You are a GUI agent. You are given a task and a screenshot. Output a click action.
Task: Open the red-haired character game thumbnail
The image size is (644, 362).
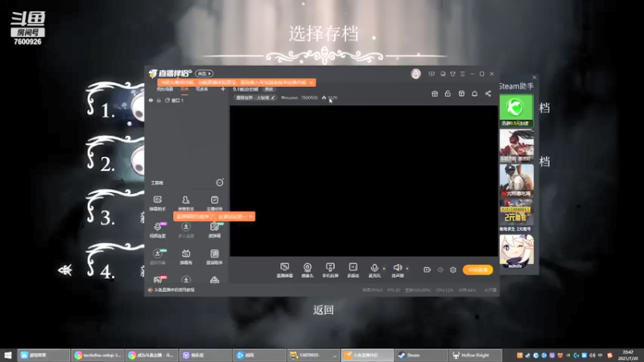tap(516, 146)
